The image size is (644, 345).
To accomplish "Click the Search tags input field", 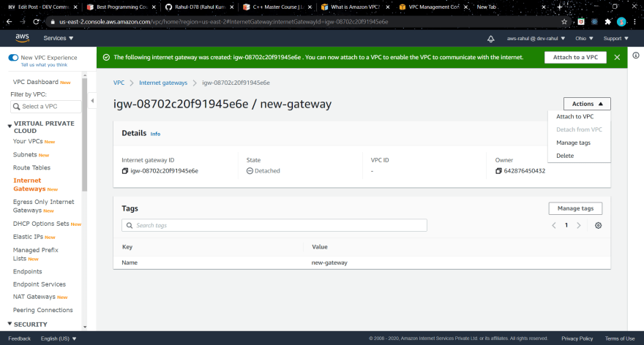I will click(274, 225).
